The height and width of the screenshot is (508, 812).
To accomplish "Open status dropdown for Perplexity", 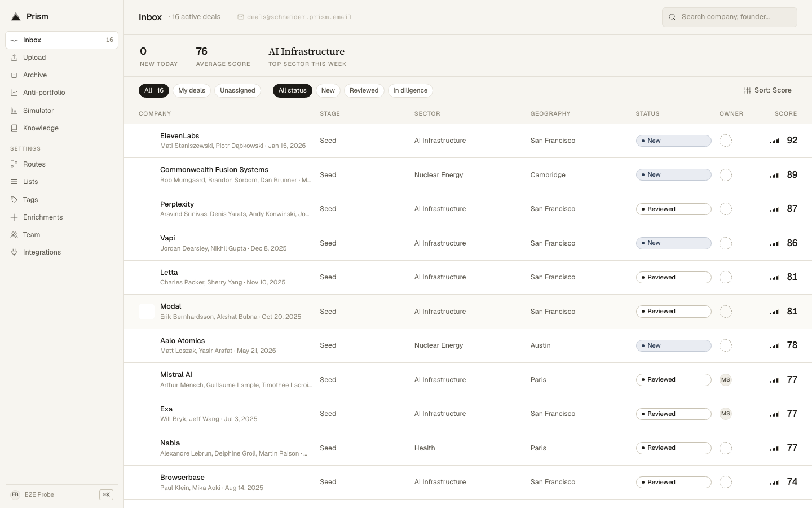I will (673, 209).
